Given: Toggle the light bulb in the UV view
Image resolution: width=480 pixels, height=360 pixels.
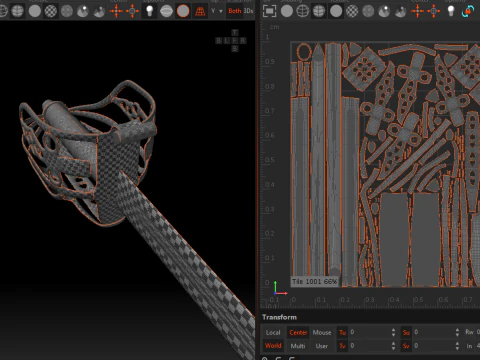Looking at the screenshot, I should tap(451, 11).
